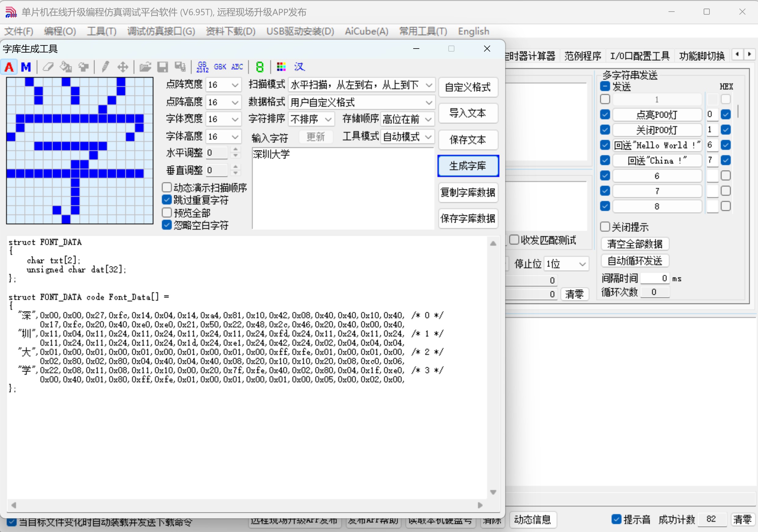This screenshot has width=758, height=532.
Task: Toggle HEX checkbox for 关闭P00灯 row
Action: coord(726,130)
